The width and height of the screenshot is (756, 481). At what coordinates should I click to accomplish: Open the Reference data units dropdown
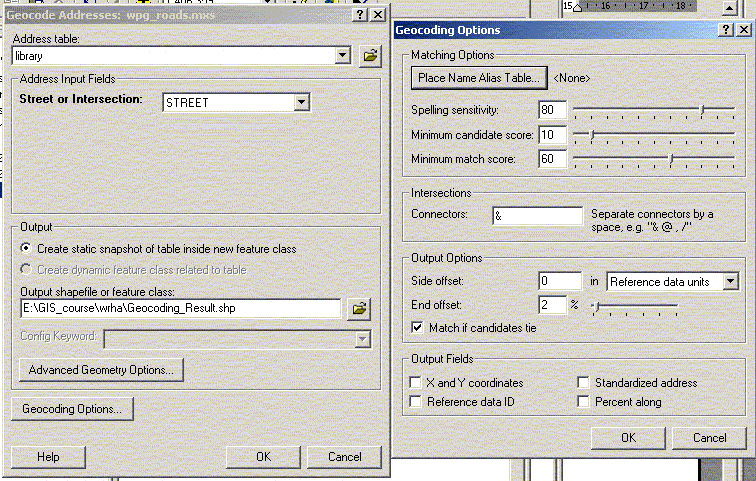[731, 282]
